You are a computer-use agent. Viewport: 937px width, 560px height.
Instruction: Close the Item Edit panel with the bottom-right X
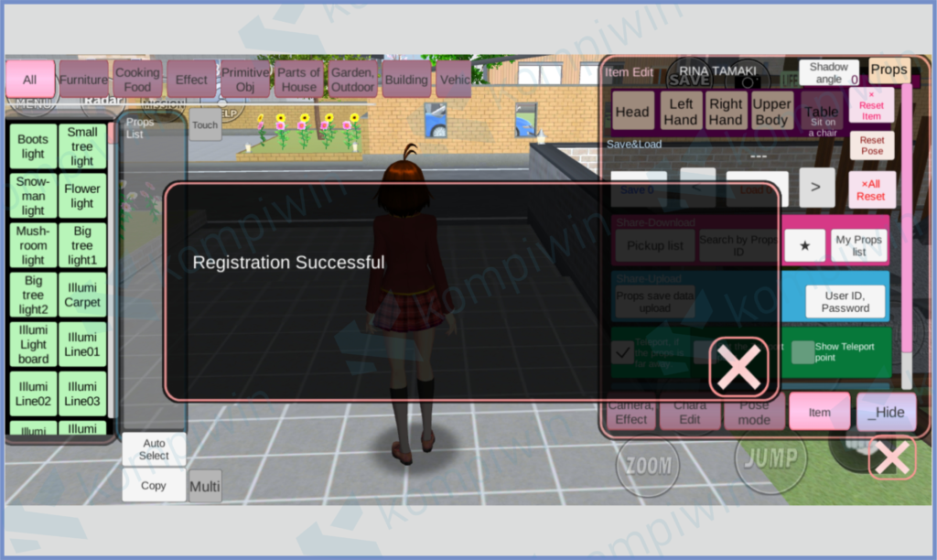pyautogui.click(x=891, y=458)
